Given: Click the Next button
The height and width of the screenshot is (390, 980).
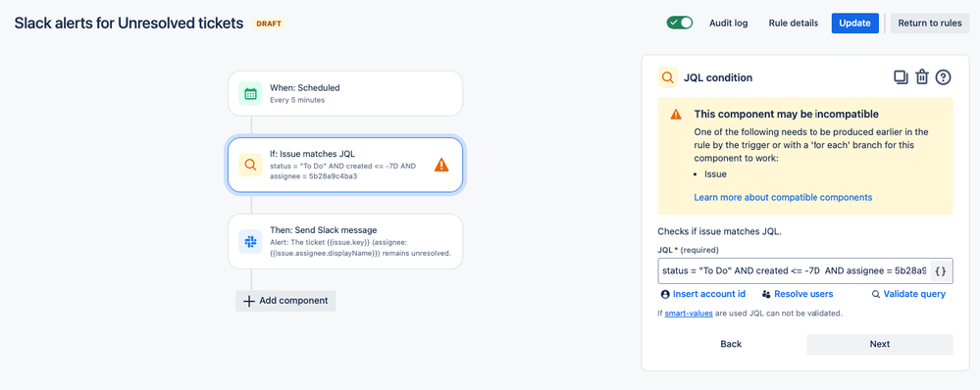Looking at the screenshot, I should [880, 344].
